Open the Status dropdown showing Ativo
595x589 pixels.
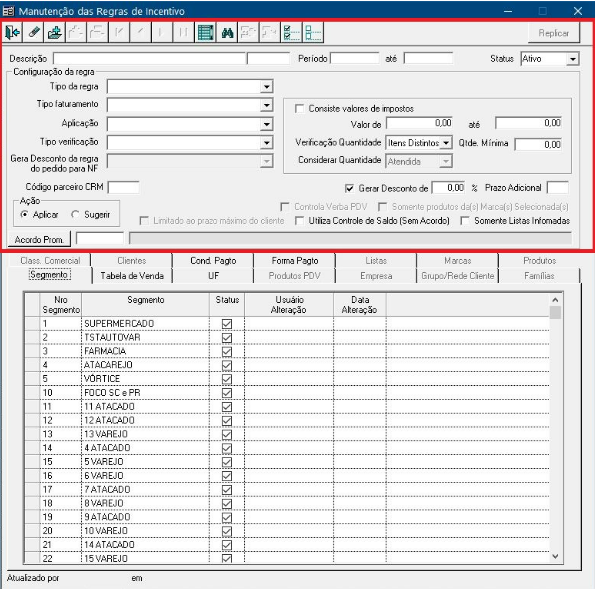pos(573,59)
